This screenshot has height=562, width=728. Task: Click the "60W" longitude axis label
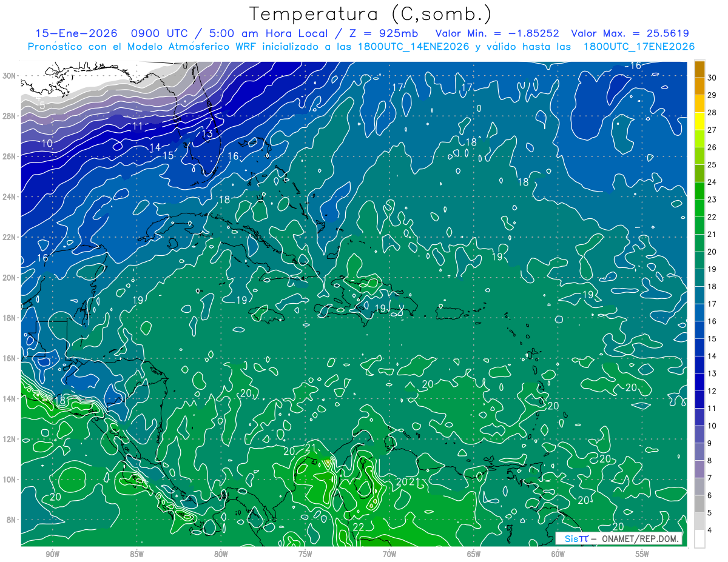click(558, 554)
